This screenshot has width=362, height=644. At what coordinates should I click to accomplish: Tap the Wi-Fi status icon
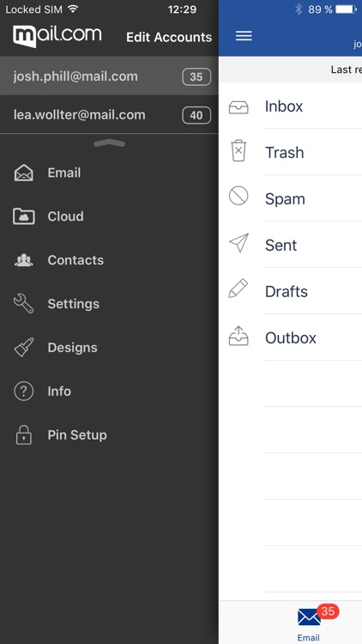tap(73, 9)
